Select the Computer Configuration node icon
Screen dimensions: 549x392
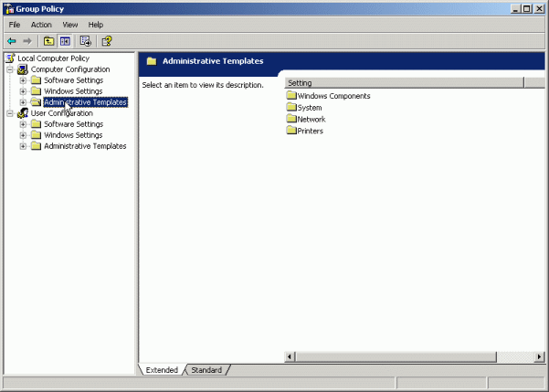tap(23, 69)
